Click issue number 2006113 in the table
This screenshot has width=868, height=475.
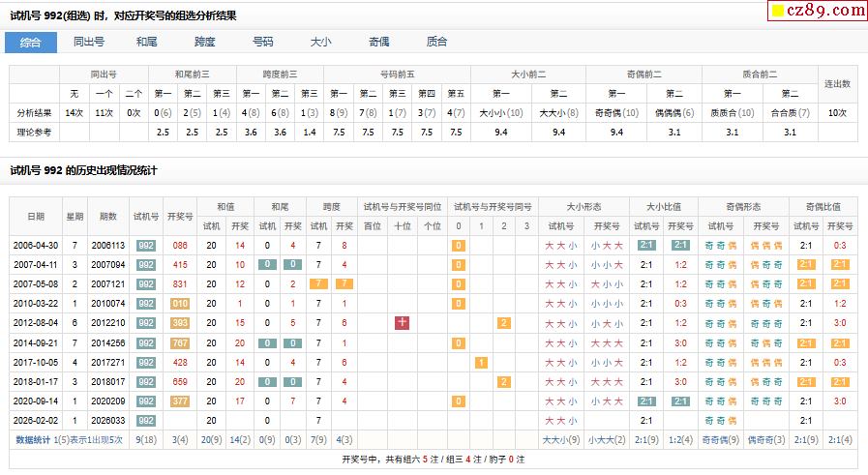(108, 246)
